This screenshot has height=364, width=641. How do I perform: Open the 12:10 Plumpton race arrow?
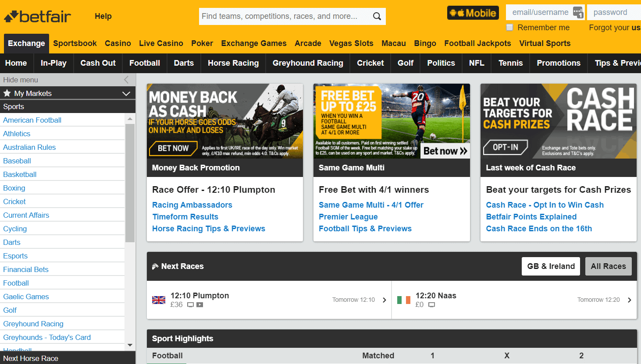[x=385, y=300]
